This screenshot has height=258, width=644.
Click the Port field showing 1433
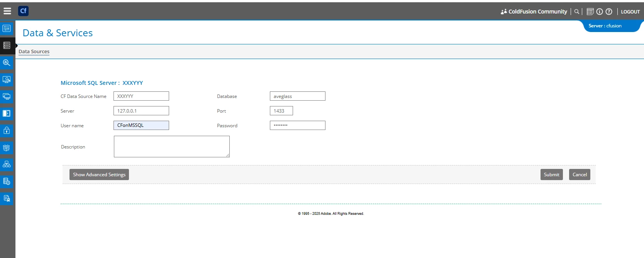[x=281, y=111]
